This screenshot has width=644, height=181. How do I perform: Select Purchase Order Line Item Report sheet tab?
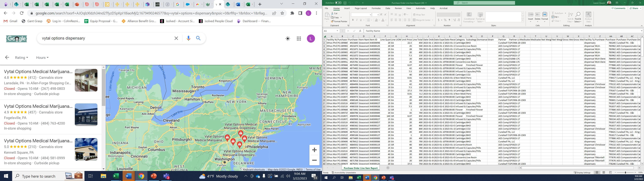(x=361, y=168)
